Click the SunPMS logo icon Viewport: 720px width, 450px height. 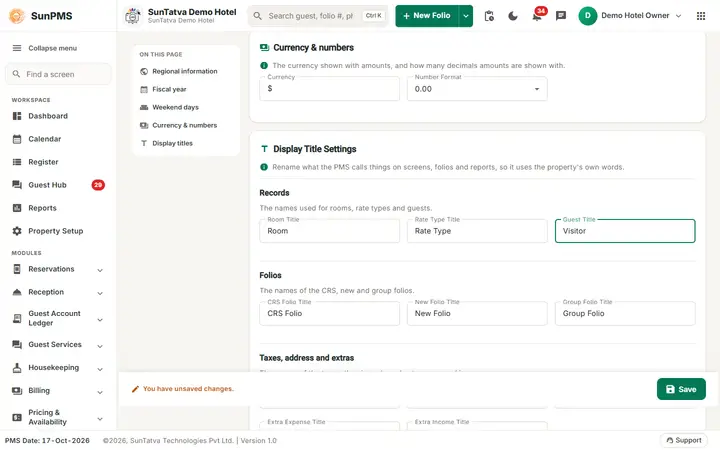point(17,16)
